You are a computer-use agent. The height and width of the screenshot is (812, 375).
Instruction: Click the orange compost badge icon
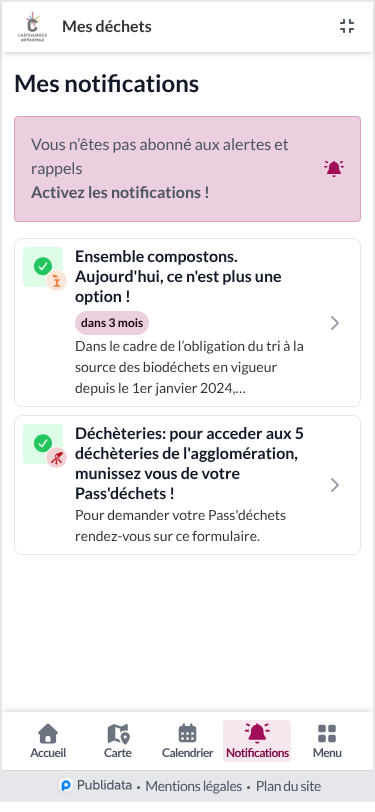56,281
